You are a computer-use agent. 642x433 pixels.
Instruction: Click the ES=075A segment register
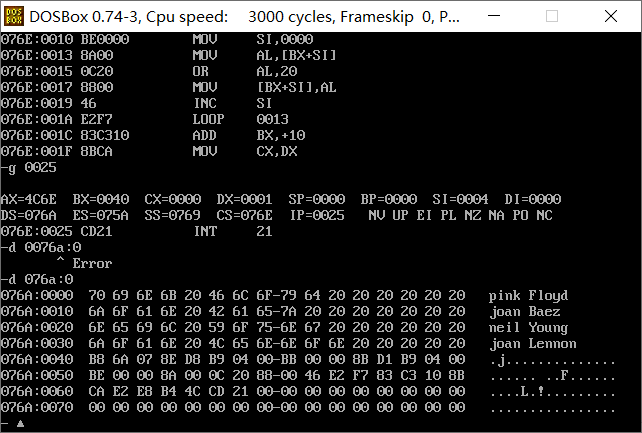[x=101, y=215]
